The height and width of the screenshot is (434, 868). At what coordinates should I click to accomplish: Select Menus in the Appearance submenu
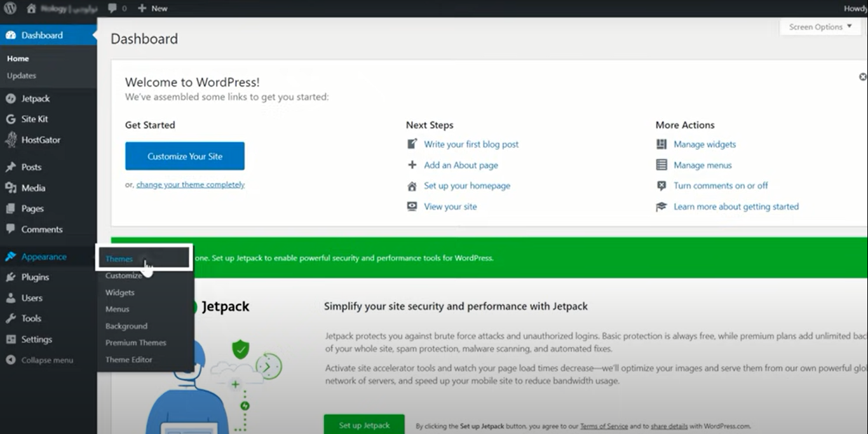pos(118,309)
